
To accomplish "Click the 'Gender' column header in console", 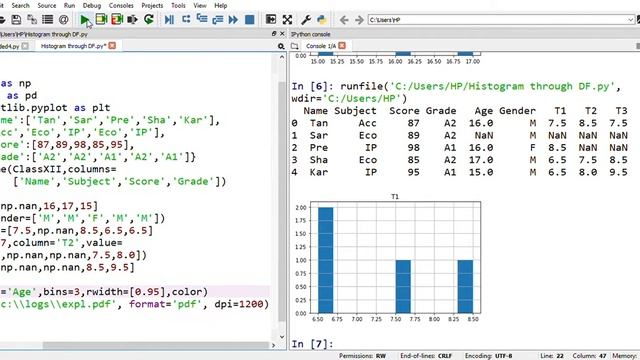I will click(x=517, y=111).
